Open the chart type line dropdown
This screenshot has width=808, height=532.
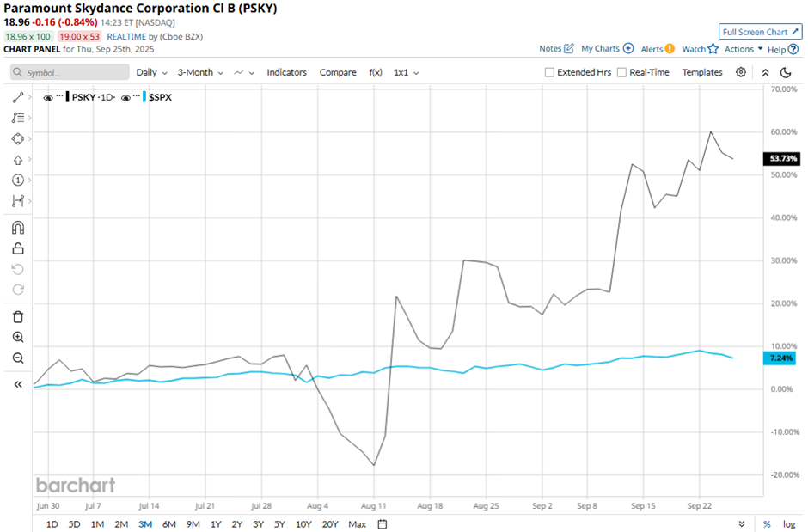[x=244, y=72]
